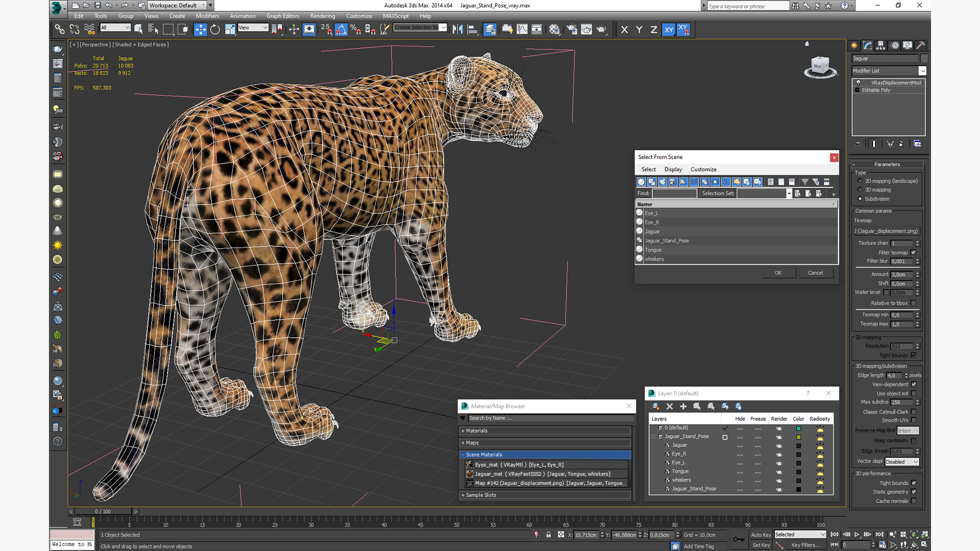Click the Display Lights filter in Select From Scene

(663, 182)
